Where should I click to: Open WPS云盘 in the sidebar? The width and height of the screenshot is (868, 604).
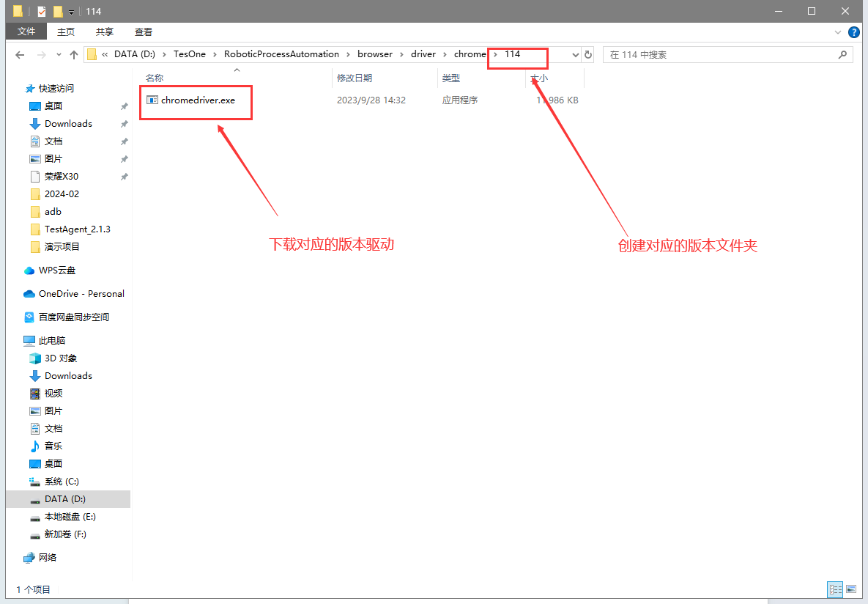click(x=56, y=270)
